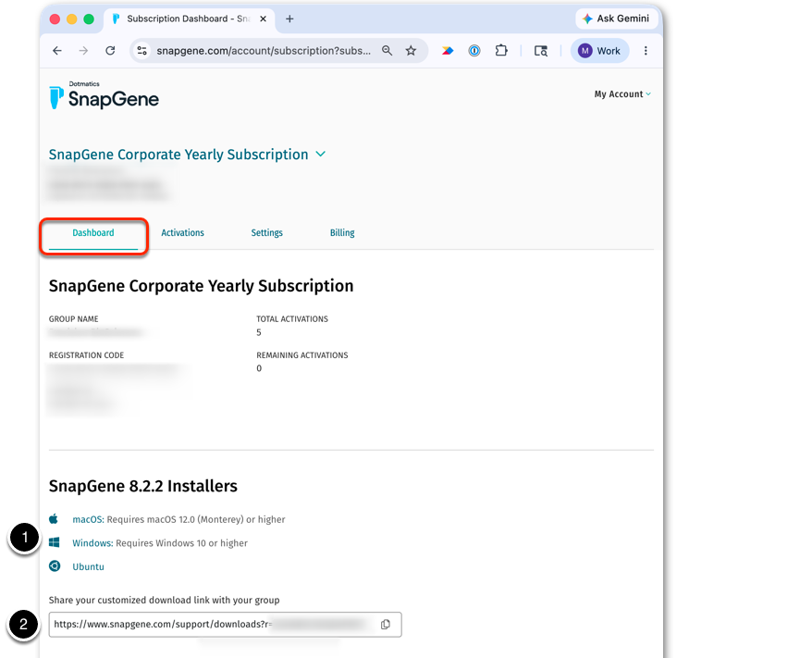Click the address bar URL
The height and width of the screenshot is (658, 812).
tap(264, 51)
